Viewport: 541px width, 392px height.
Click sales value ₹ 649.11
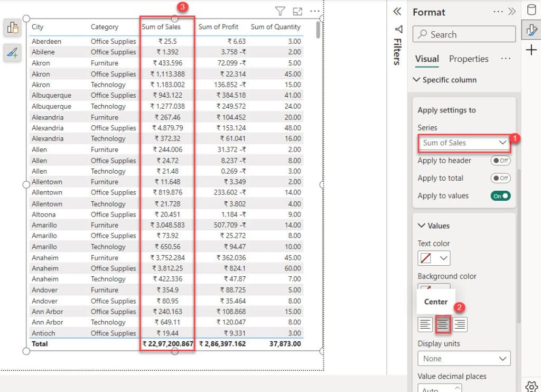167,322
